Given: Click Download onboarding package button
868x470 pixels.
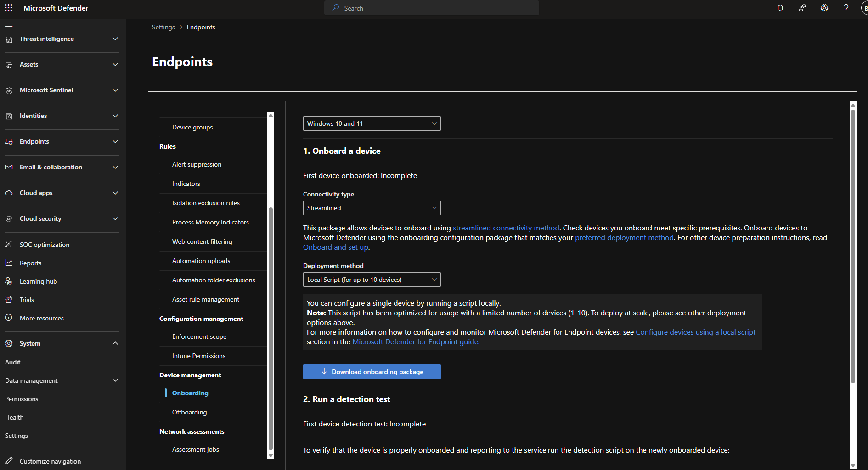Looking at the screenshot, I should (372, 372).
